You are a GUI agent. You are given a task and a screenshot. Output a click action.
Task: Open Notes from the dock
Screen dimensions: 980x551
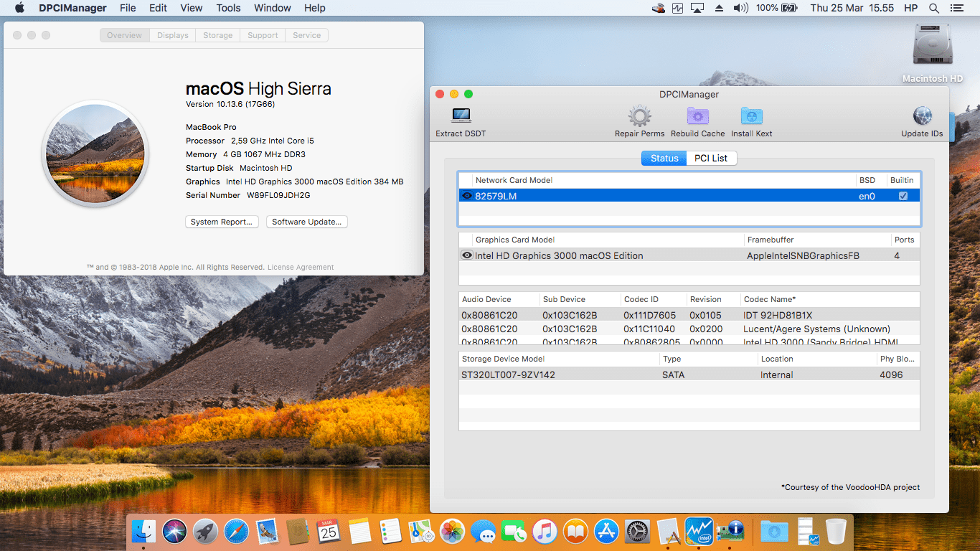359,532
